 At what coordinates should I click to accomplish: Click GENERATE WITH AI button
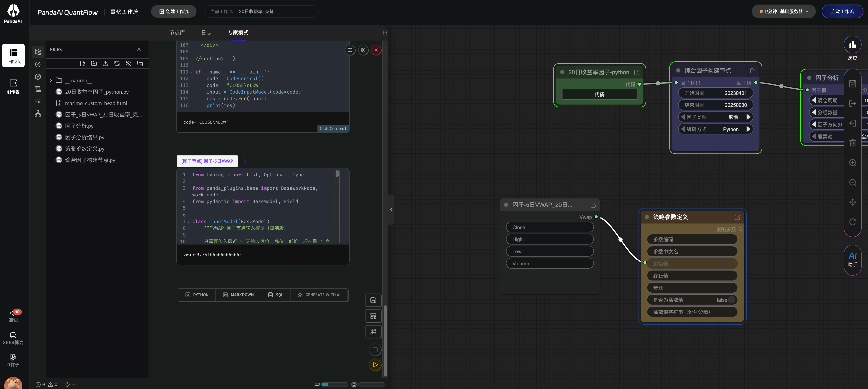[319, 295]
